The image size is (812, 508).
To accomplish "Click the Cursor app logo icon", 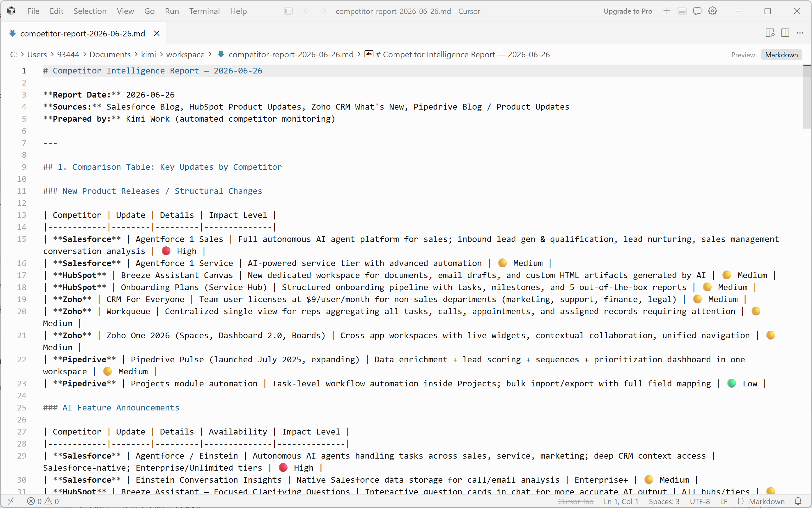I will (x=11, y=11).
